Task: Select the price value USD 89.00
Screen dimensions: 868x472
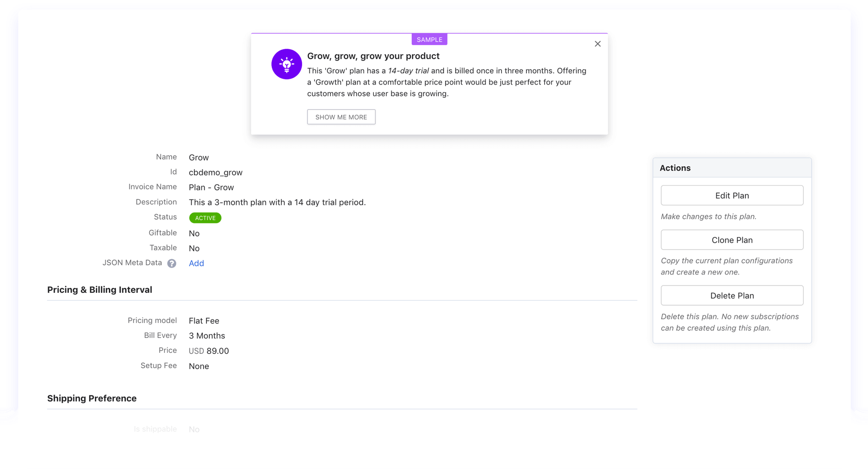Action: pos(209,351)
